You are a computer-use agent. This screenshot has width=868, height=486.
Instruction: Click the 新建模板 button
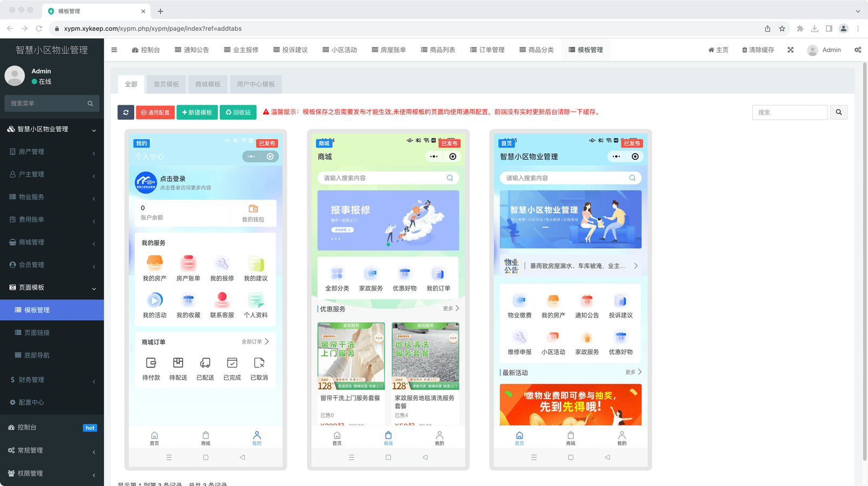click(x=197, y=112)
